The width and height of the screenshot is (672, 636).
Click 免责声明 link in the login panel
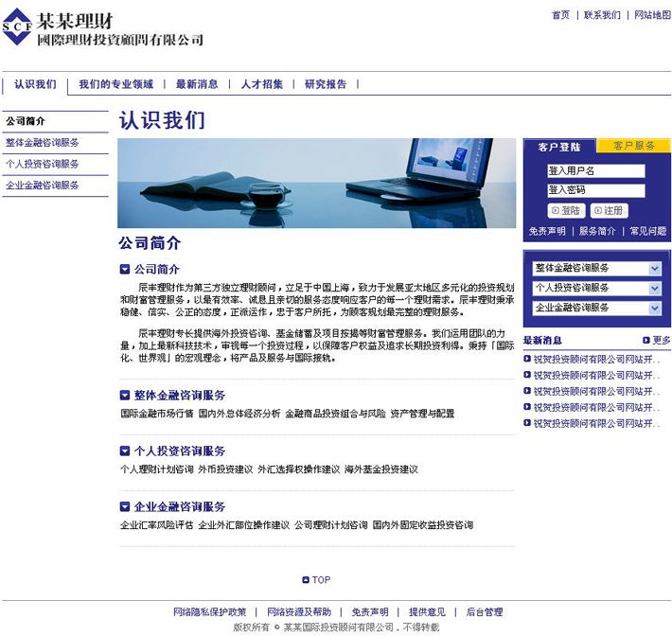[x=547, y=232]
